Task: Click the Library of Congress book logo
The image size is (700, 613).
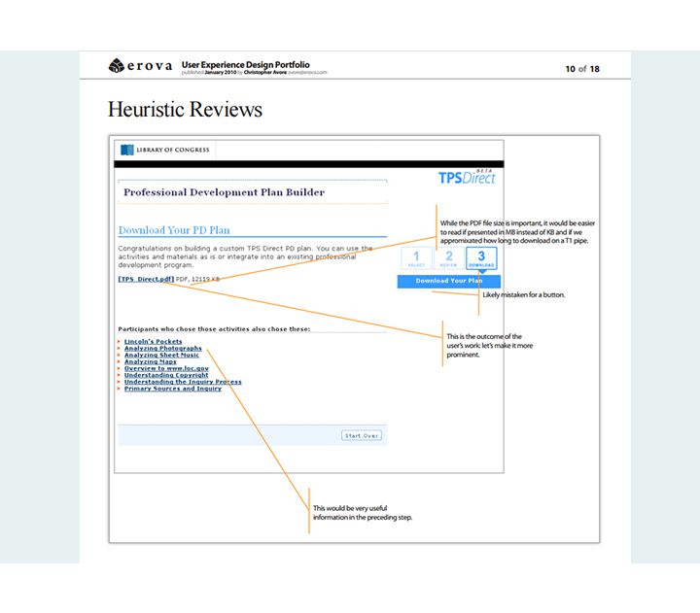Action: point(127,150)
